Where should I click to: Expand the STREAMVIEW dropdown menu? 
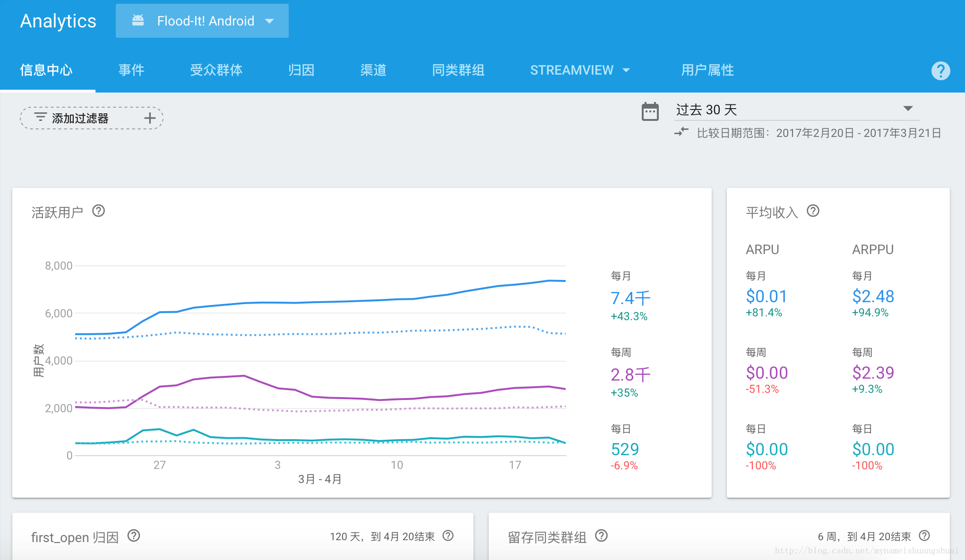[x=580, y=70]
